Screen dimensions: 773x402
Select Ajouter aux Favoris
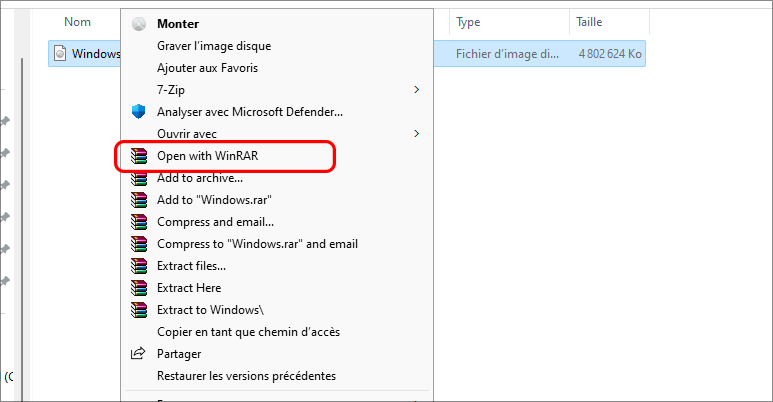[x=207, y=68]
